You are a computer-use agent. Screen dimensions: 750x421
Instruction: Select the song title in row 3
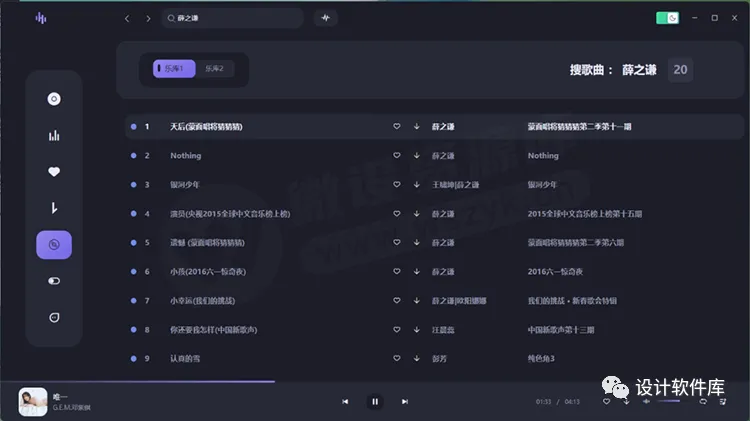tap(185, 185)
